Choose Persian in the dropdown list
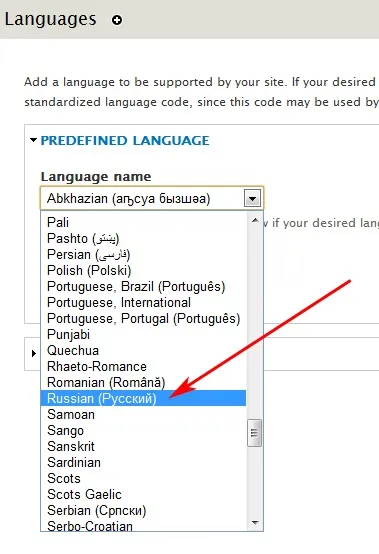This screenshot has width=379, height=554. (143, 254)
